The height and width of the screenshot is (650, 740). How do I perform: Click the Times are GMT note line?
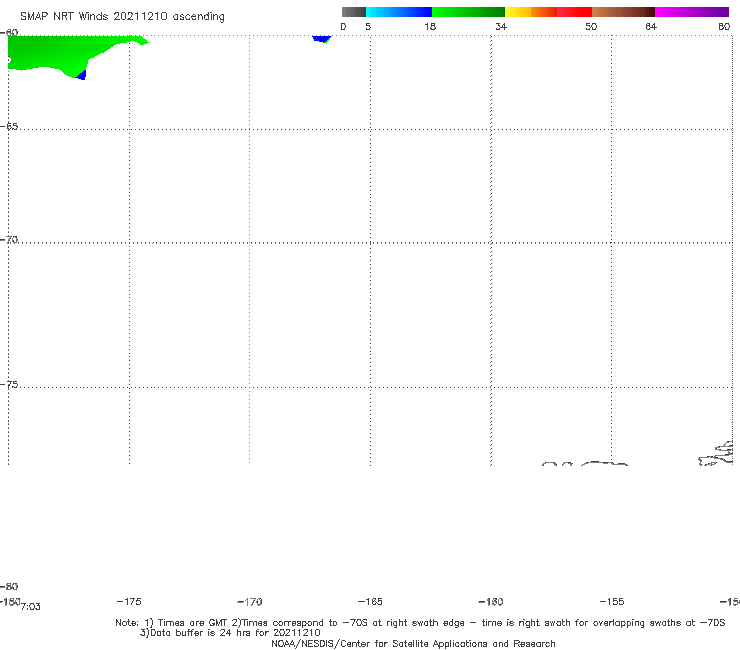click(420, 623)
